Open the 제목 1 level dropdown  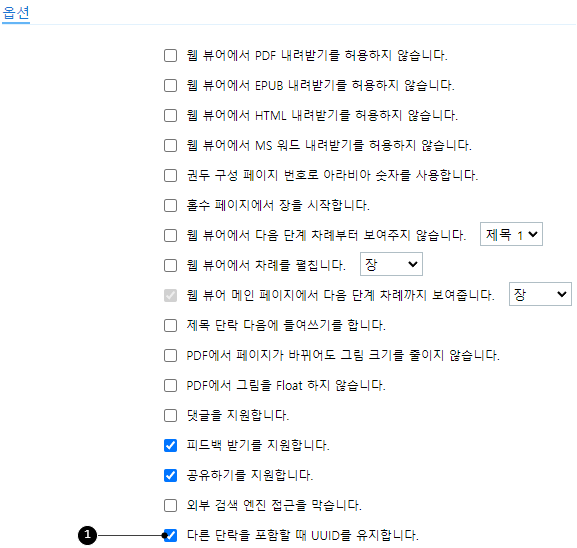(511, 234)
